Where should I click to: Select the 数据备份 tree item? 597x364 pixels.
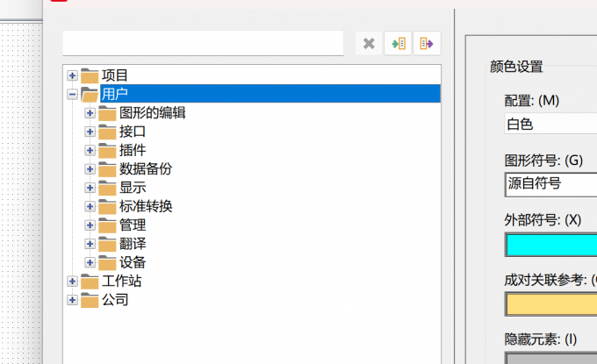(x=146, y=169)
